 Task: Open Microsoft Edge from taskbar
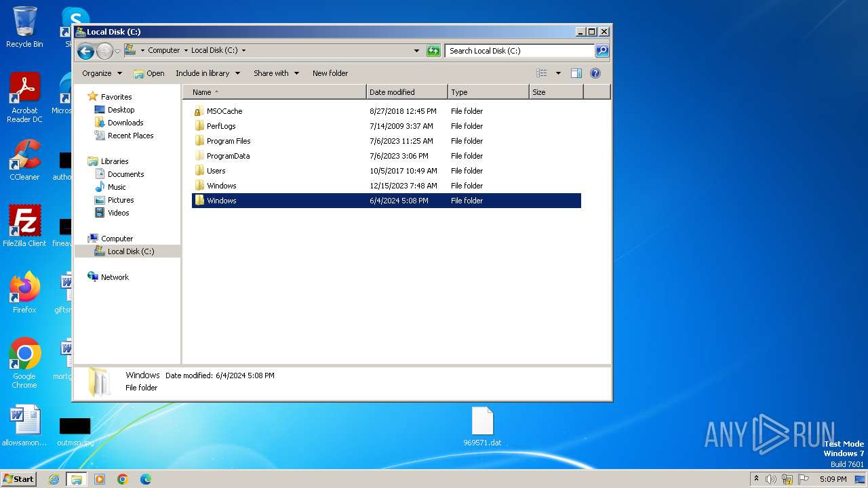tap(146, 479)
